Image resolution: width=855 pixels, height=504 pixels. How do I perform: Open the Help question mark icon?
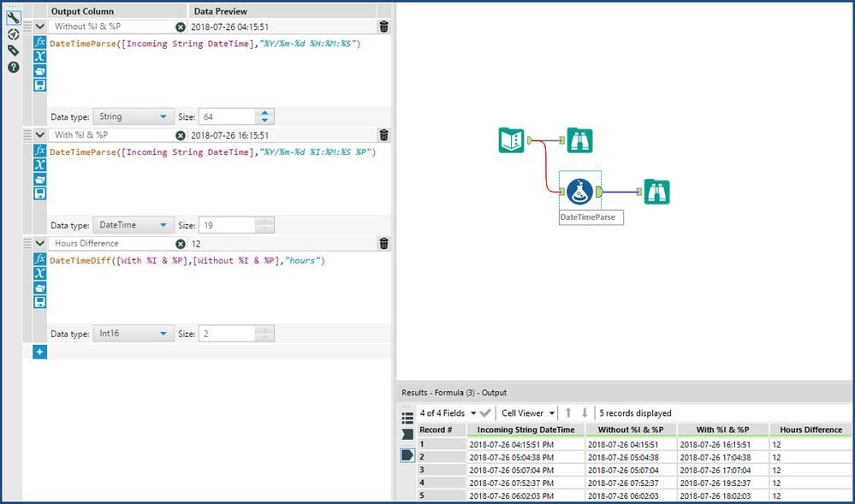click(13, 67)
